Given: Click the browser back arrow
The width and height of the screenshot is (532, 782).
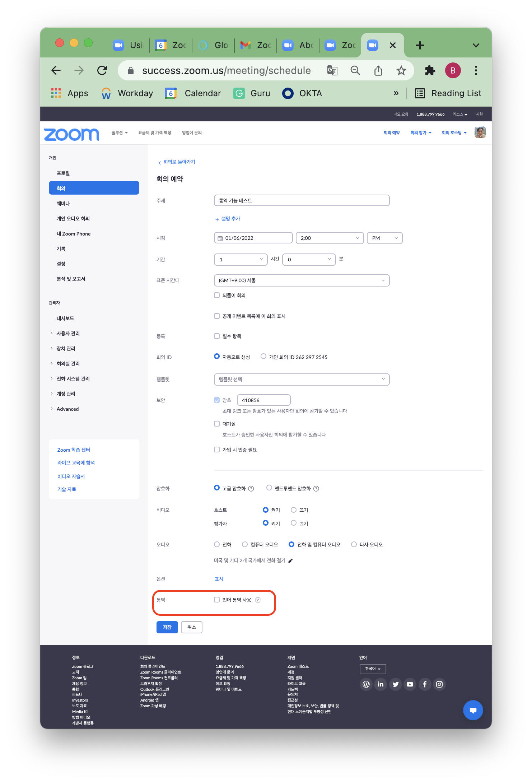Looking at the screenshot, I should point(56,70).
